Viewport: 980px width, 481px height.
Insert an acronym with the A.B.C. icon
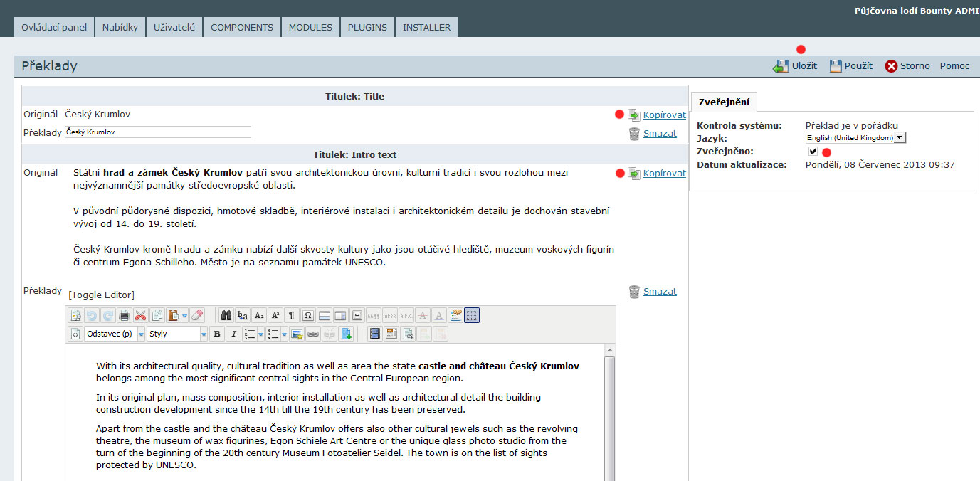tap(406, 315)
